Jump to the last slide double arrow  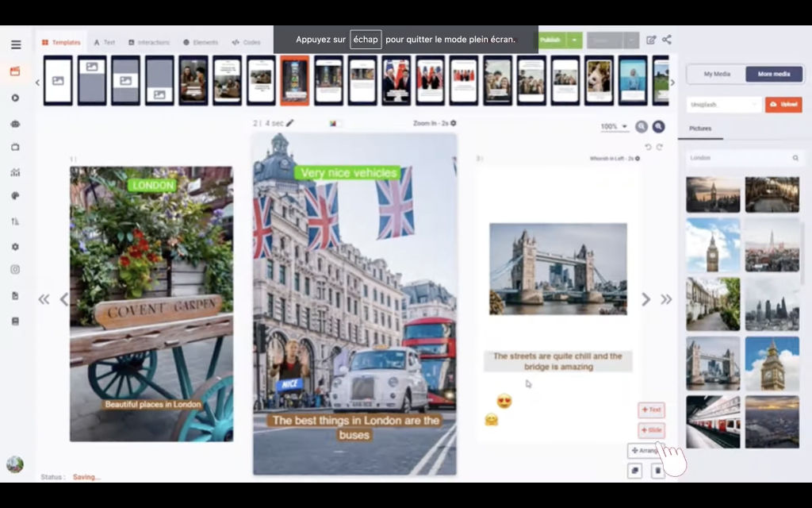(666, 299)
